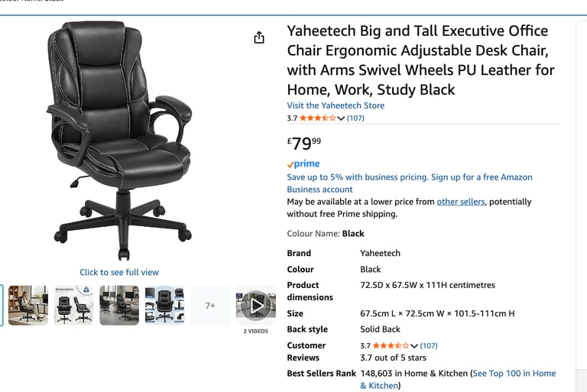Image resolution: width=587 pixels, height=392 pixels.
Task: Click main black office chair image
Action: [x=119, y=141]
